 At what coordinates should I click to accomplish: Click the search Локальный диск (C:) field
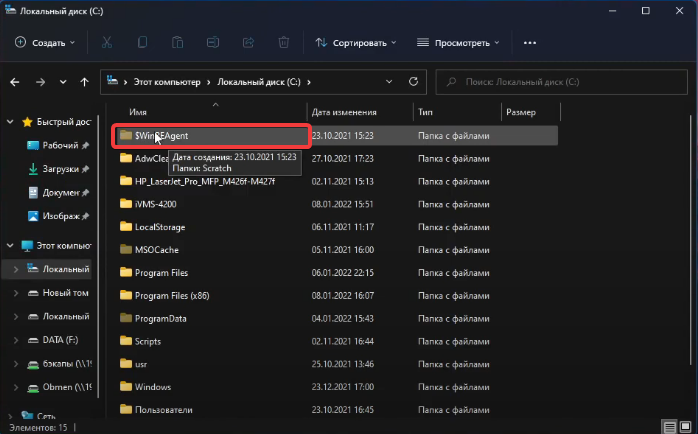tap(562, 82)
